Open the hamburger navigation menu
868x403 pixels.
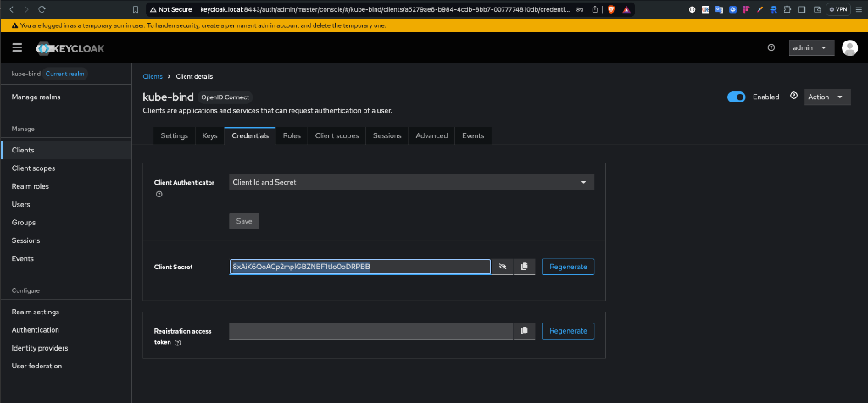coord(17,48)
